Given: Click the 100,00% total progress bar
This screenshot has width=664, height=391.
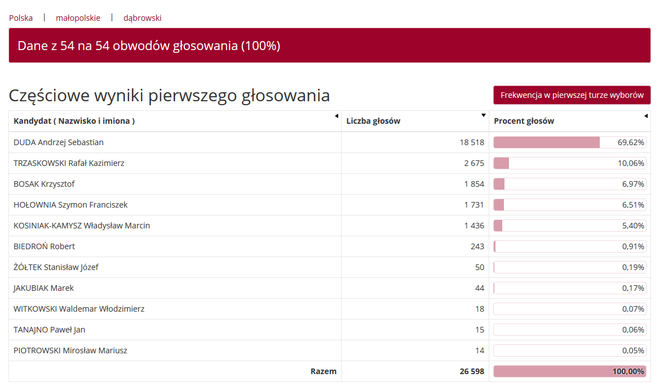Looking at the screenshot, I should pos(570,371).
